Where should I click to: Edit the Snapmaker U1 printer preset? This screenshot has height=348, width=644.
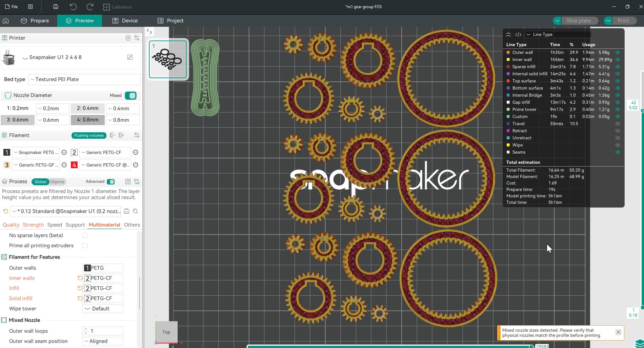130,57
